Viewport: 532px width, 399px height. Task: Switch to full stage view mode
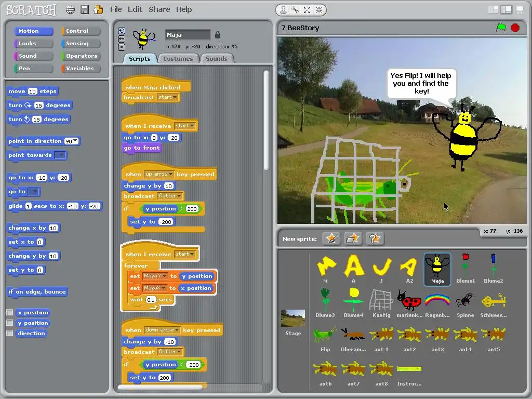506,9
